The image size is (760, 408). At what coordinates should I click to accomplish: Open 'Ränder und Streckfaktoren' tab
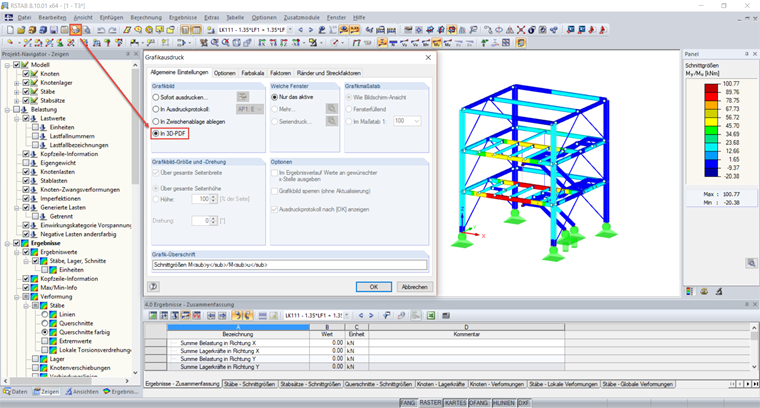(329, 73)
